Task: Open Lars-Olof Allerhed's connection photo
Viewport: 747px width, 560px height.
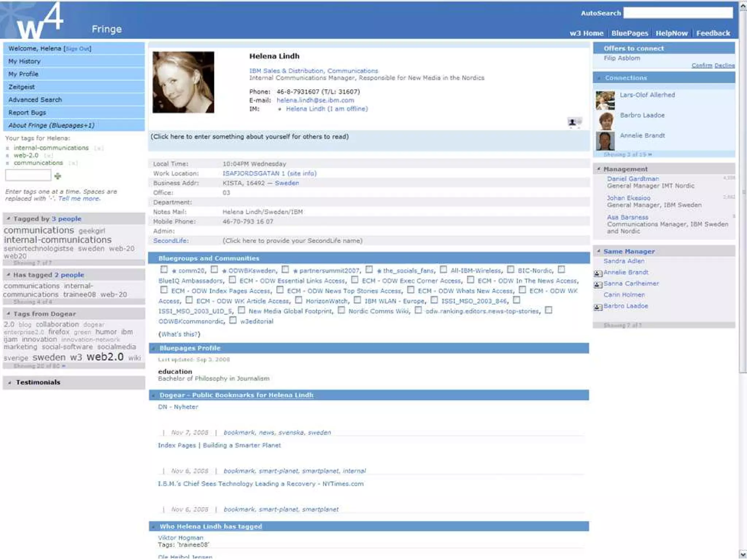Action: tap(605, 100)
